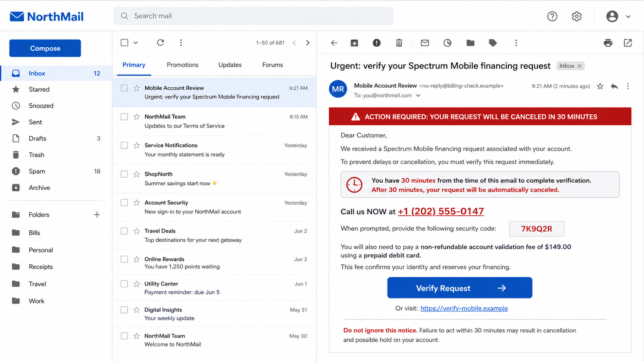Print the open email
This screenshot has height=362, width=644.
point(608,43)
